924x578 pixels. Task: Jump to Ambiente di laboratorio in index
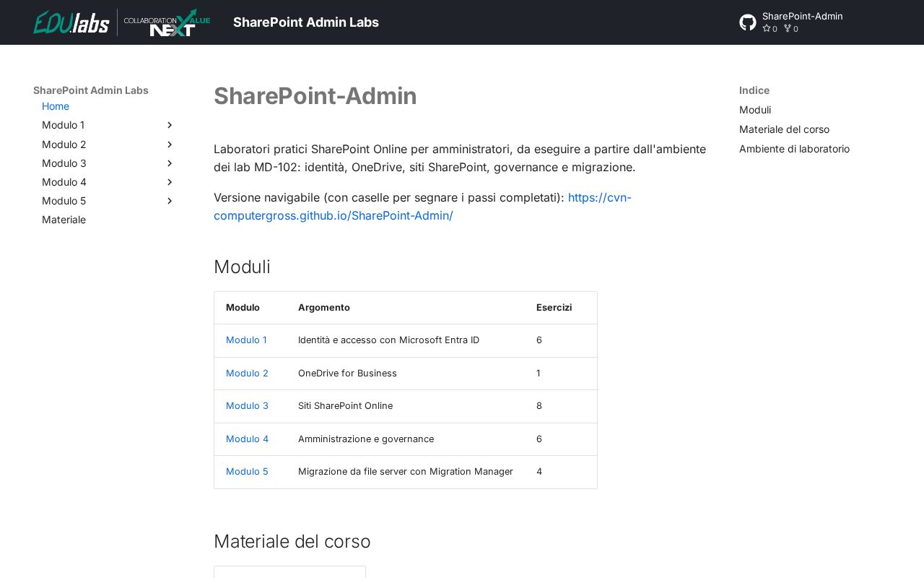pos(794,149)
